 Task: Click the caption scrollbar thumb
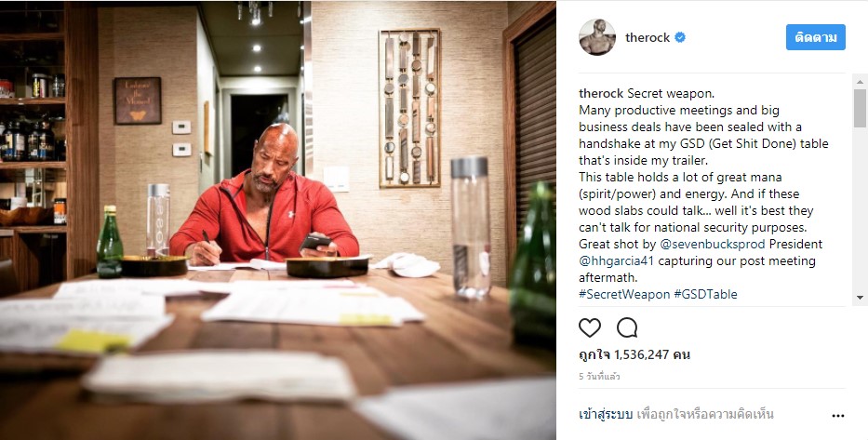pyautogui.click(x=860, y=108)
